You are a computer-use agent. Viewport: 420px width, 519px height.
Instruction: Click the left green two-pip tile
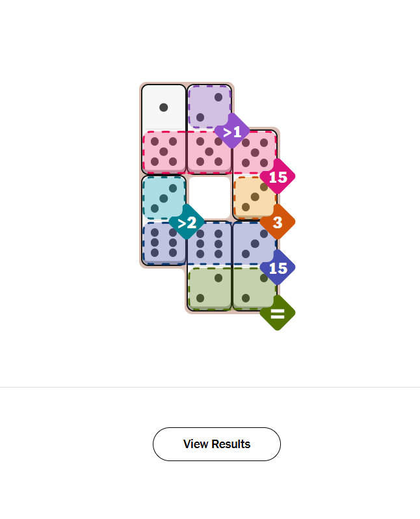(209, 288)
